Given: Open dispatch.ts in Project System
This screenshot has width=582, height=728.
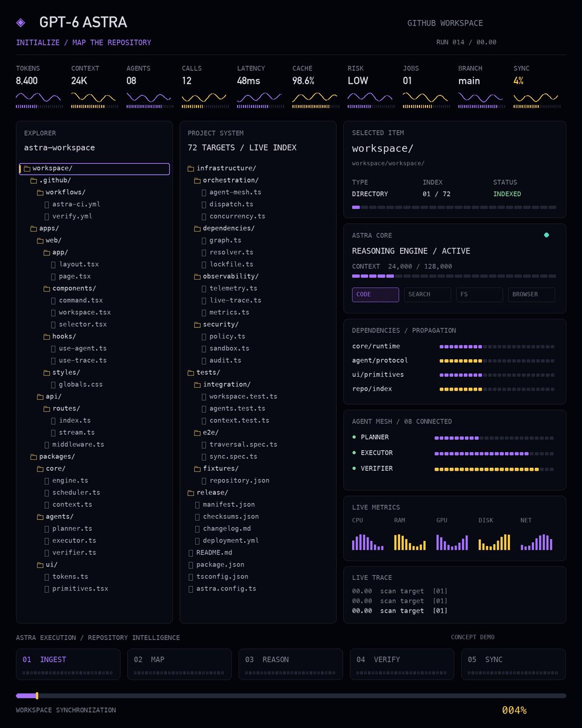Looking at the screenshot, I should [x=227, y=204].
